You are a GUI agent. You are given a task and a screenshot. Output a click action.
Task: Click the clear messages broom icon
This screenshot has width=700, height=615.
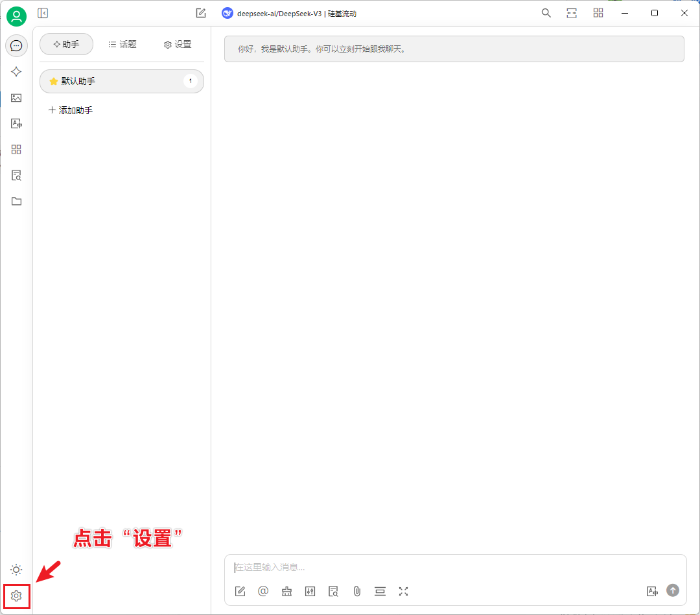[x=287, y=591]
